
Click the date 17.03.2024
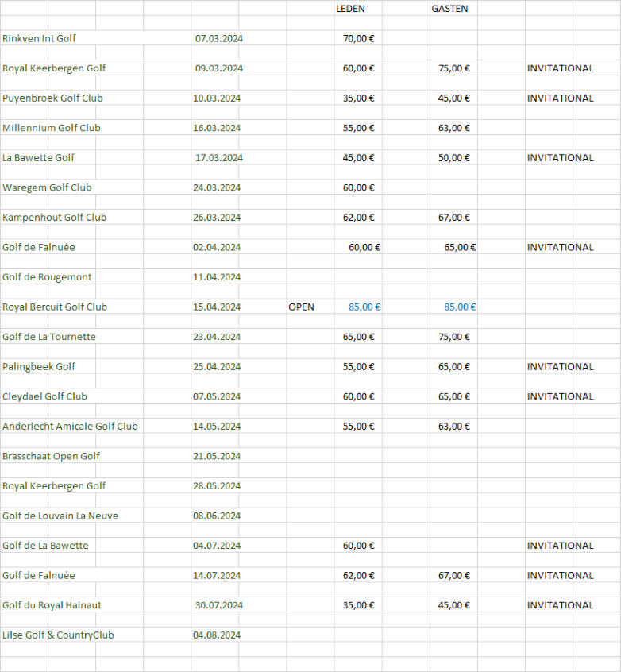pyautogui.click(x=219, y=158)
